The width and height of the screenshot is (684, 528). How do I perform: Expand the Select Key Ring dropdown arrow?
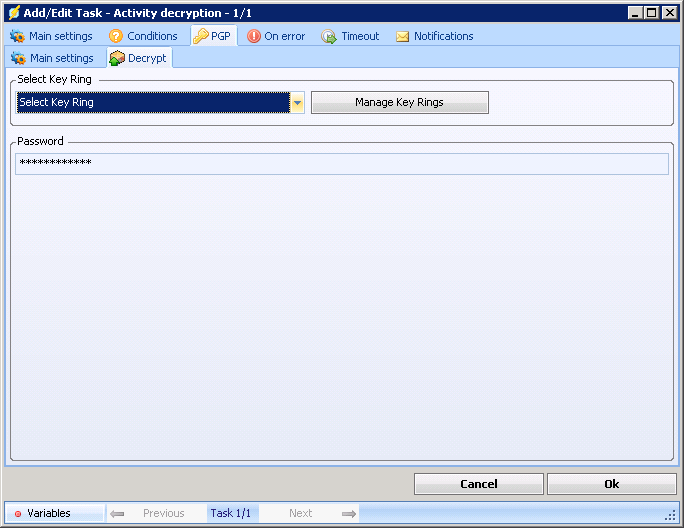pyautogui.click(x=297, y=102)
